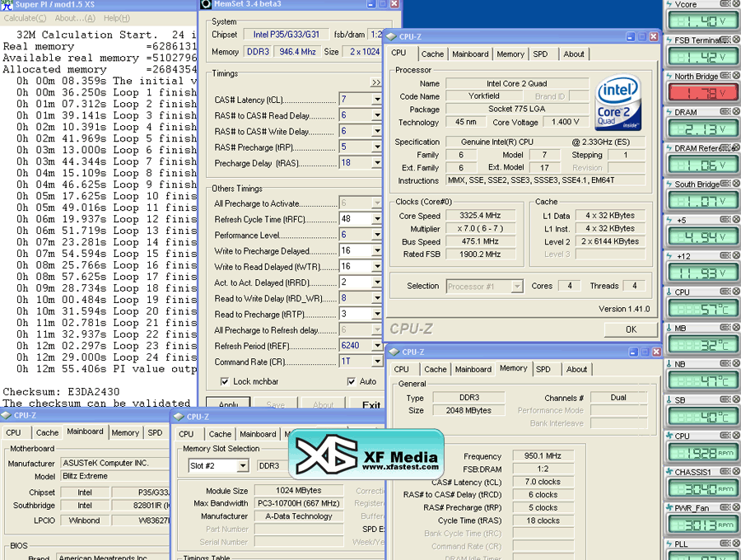Click the CPU 57°C temperature readout
The height and width of the screenshot is (560, 741).
click(x=702, y=309)
